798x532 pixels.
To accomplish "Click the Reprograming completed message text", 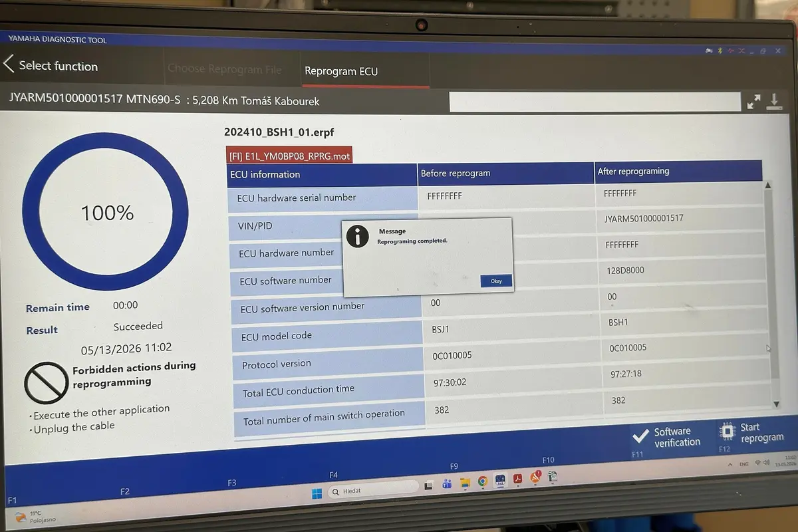I will tap(412, 241).
